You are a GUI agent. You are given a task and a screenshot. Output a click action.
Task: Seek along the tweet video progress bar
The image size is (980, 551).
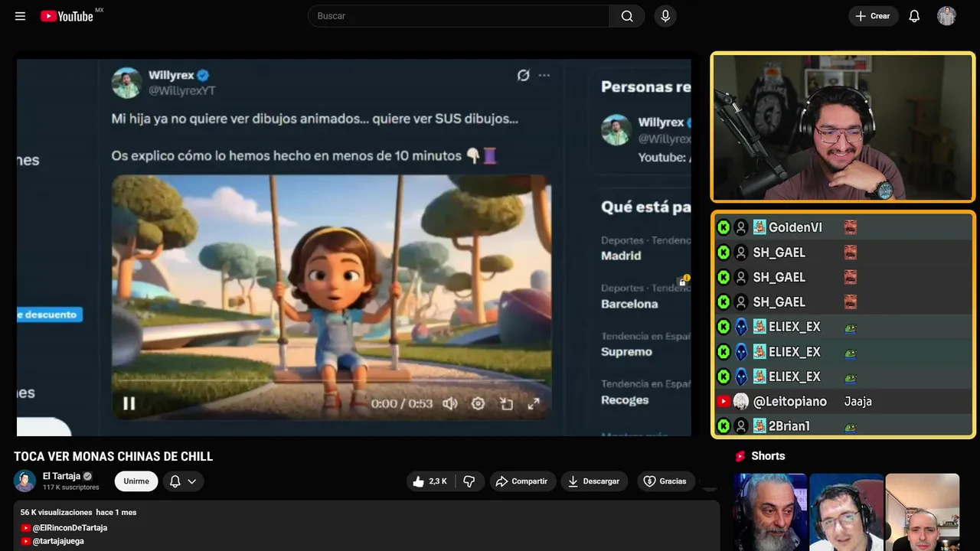tap(331, 380)
